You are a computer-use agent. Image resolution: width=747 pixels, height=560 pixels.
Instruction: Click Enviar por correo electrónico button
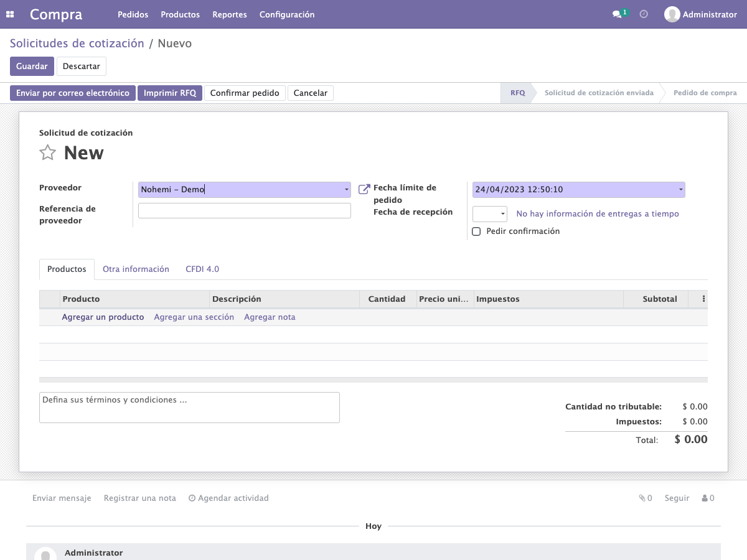click(73, 93)
